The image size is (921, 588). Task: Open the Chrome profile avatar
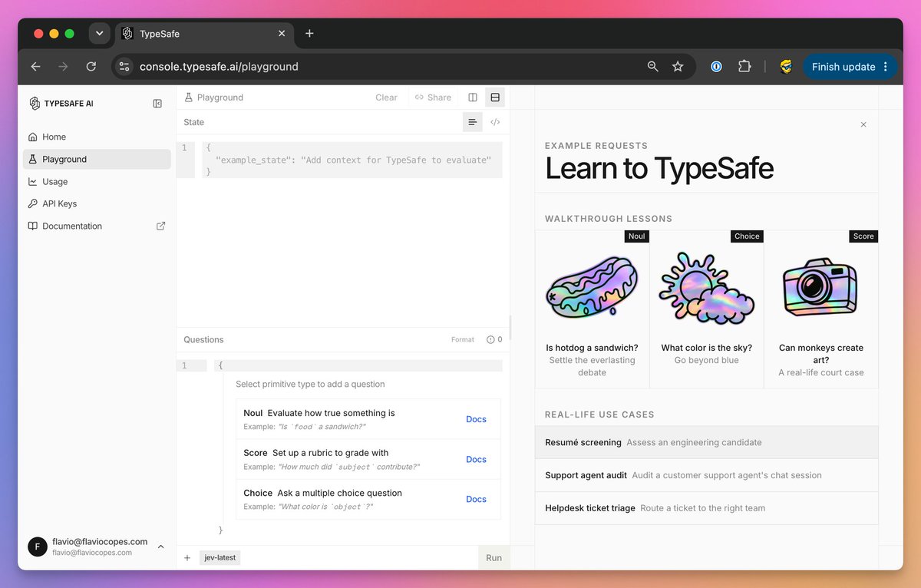pyautogui.click(x=786, y=67)
